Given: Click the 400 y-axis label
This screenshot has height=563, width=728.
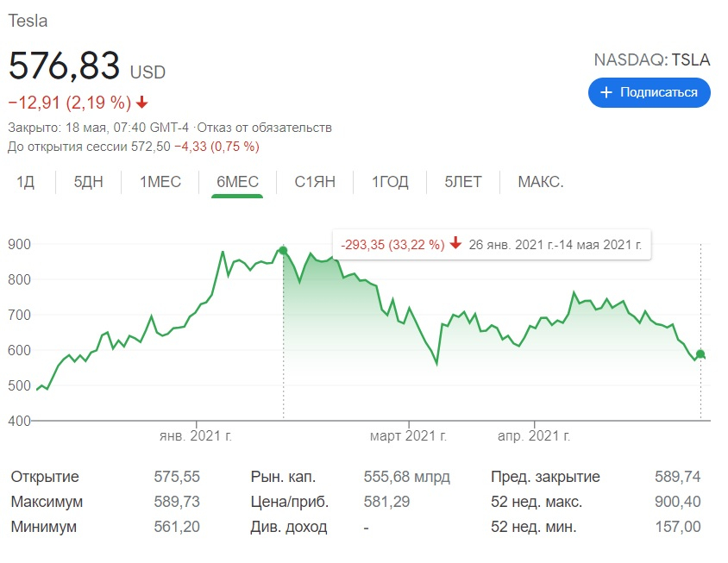Looking at the screenshot, I should coord(20,421).
